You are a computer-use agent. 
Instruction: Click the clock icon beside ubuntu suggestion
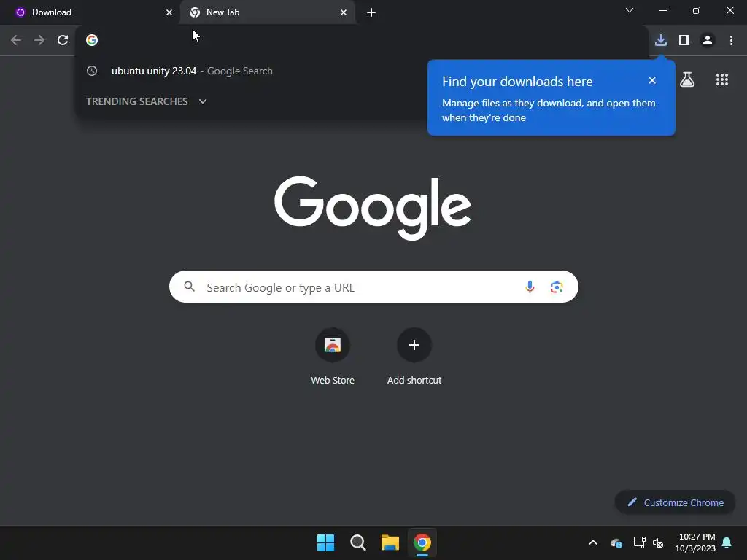click(92, 71)
